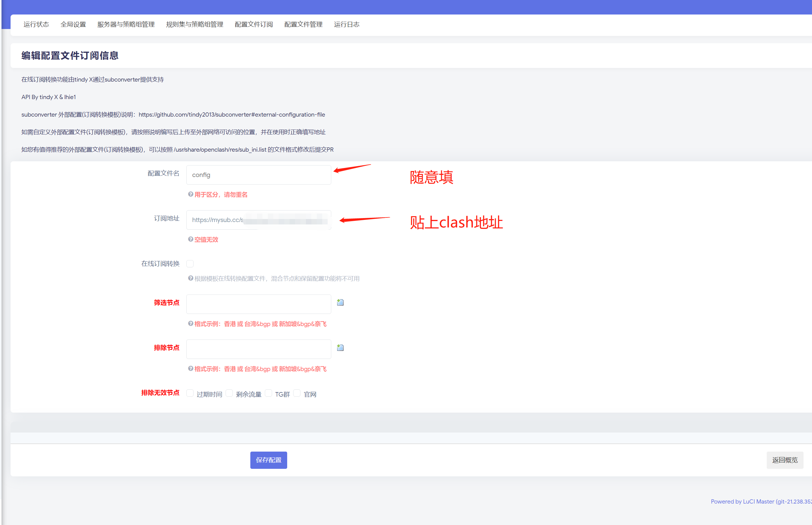Click the 保存配置 button

(x=268, y=460)
